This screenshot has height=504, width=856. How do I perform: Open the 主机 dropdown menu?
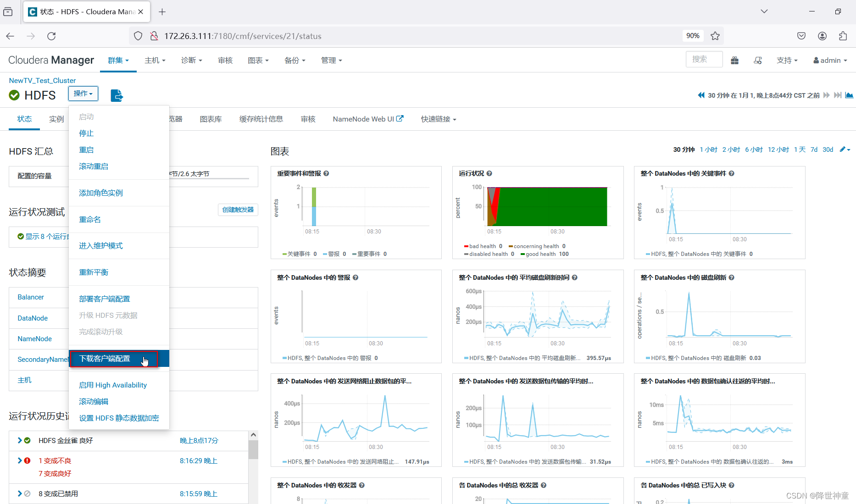155,60
